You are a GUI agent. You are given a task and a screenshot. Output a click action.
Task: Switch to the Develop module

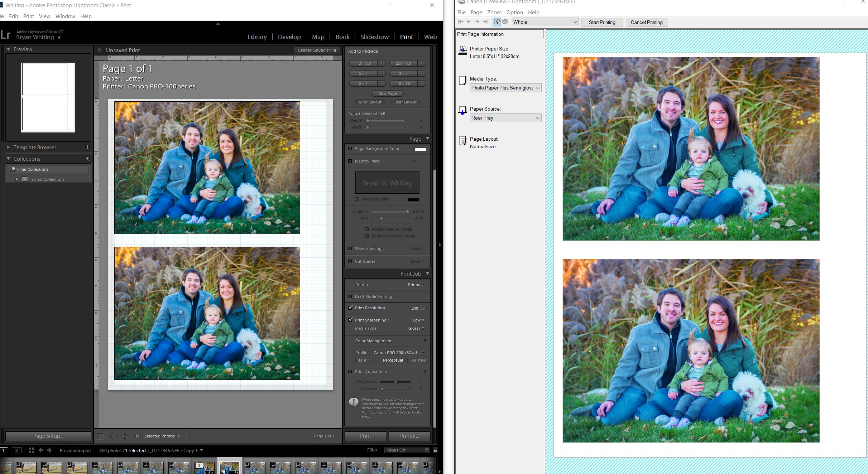289,37
